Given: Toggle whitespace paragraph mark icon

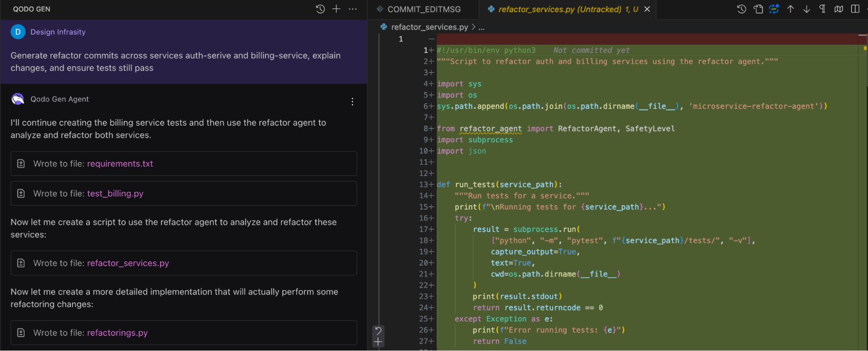Looking at the screenshot, I should (x=822, y=9).
